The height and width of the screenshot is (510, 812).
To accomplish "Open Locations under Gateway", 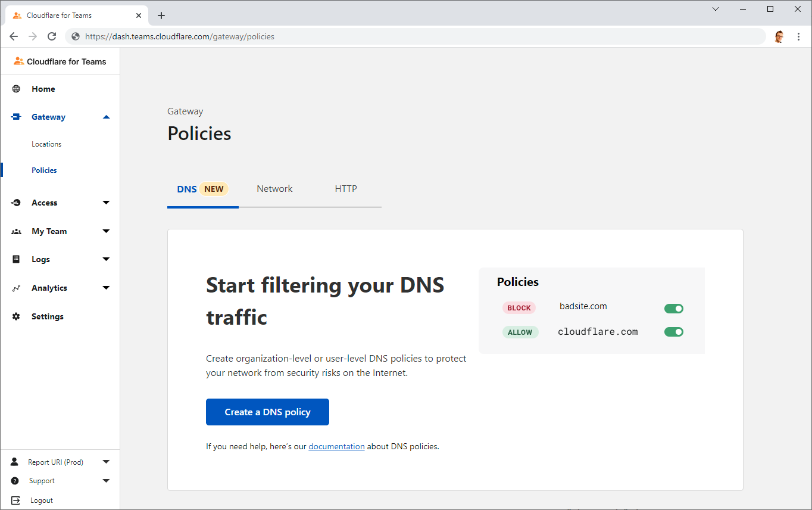I will click(x=46, y=144).
